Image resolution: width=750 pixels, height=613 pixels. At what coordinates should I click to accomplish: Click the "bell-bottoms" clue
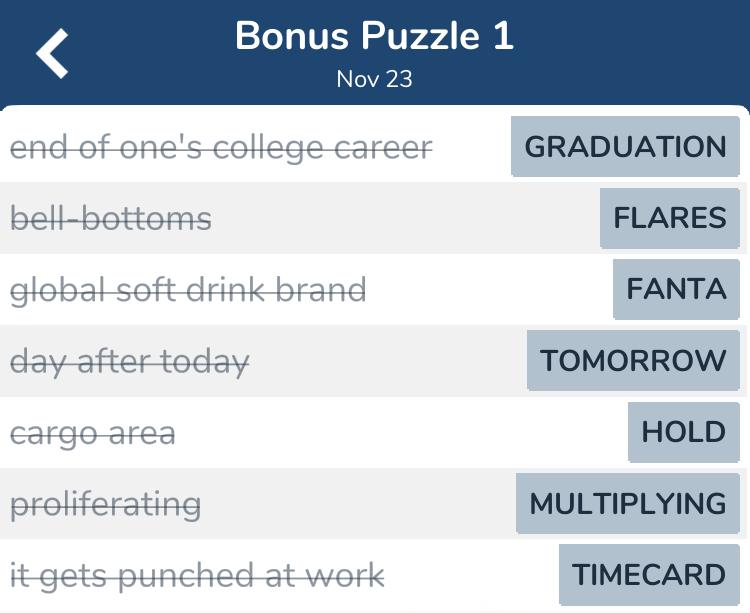tap(110, 219)
